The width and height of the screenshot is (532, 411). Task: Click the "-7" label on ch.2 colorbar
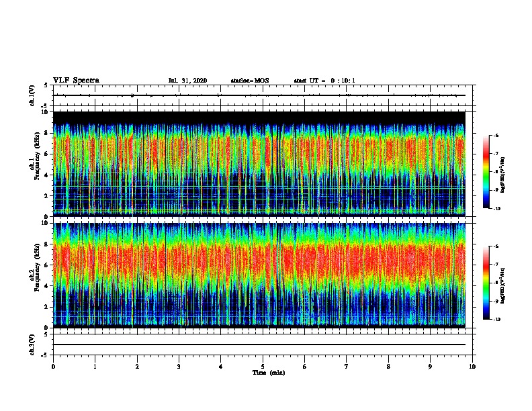[496, 264]
